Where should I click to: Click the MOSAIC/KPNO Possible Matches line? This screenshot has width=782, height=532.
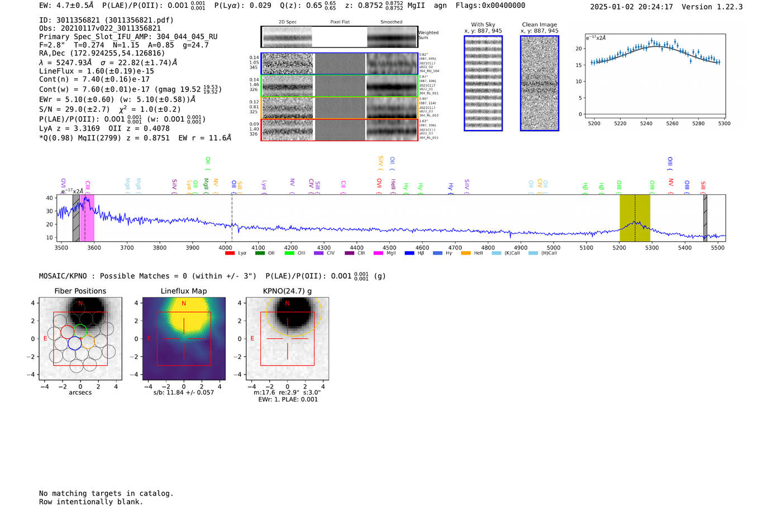tap(212, 276)
